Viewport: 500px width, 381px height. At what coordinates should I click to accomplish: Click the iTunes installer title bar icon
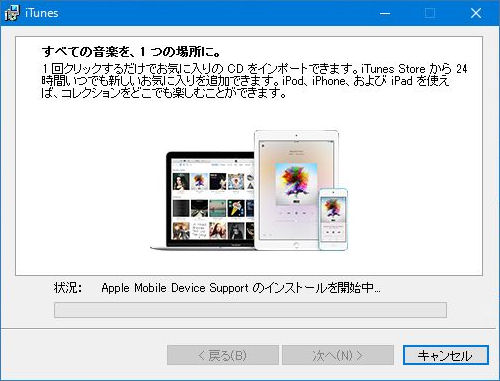12,13
